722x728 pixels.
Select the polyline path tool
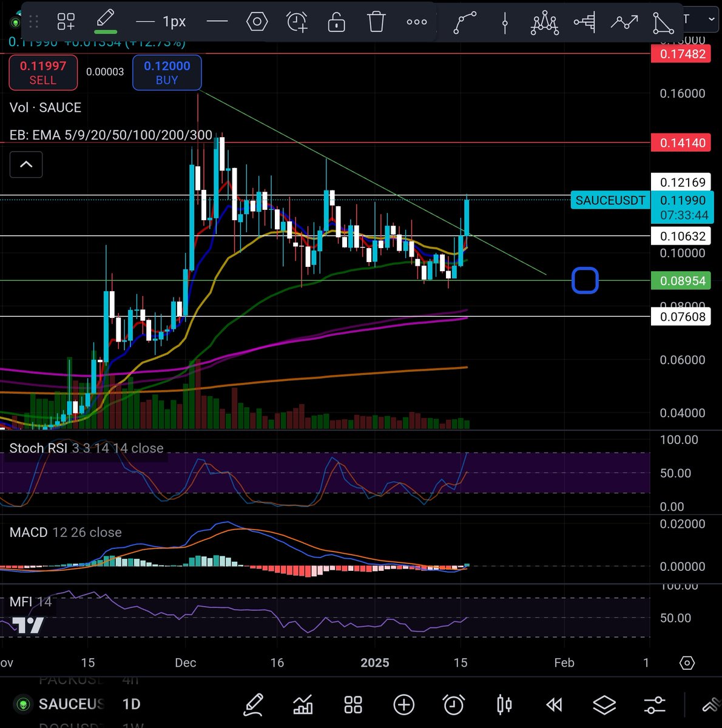point(624,22)
